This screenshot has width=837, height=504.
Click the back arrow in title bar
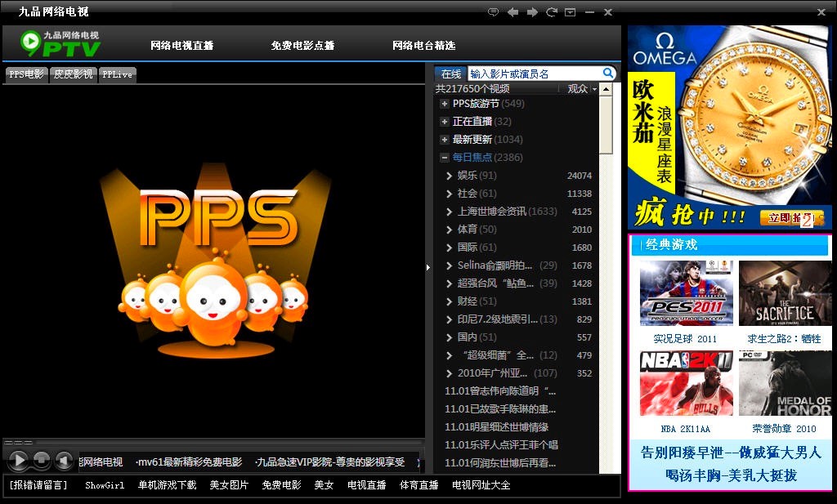(x=512, y=11)
